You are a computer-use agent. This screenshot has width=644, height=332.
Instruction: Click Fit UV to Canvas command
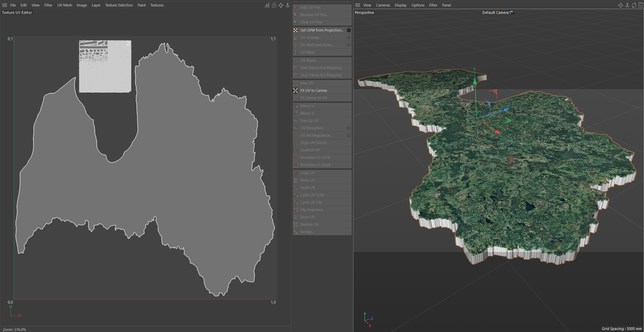click(313, 90)
